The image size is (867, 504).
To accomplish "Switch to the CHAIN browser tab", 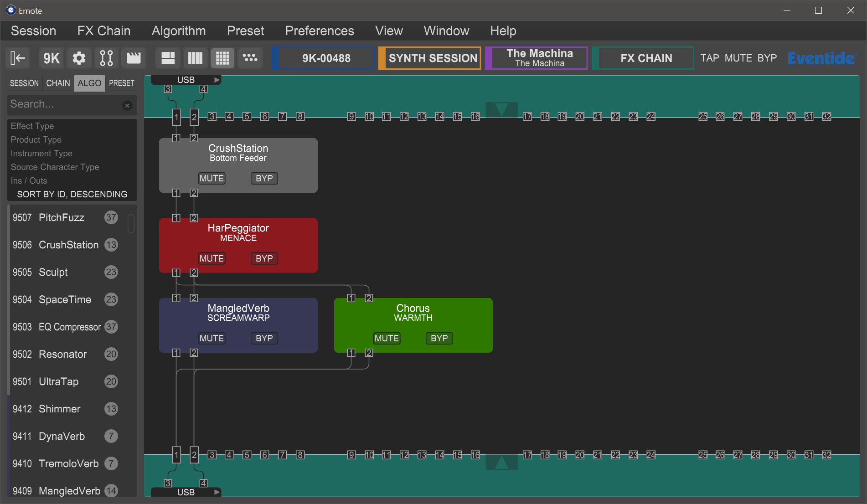I will point(58,83).
